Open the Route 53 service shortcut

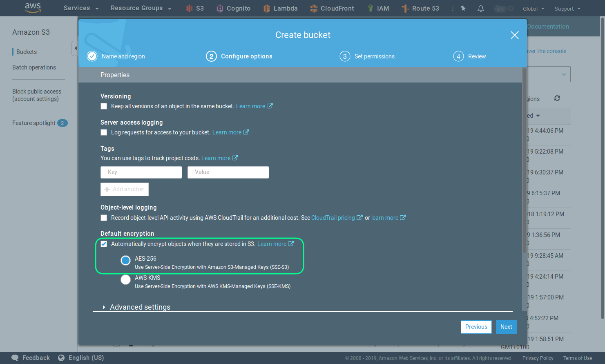tap(420, 8)
